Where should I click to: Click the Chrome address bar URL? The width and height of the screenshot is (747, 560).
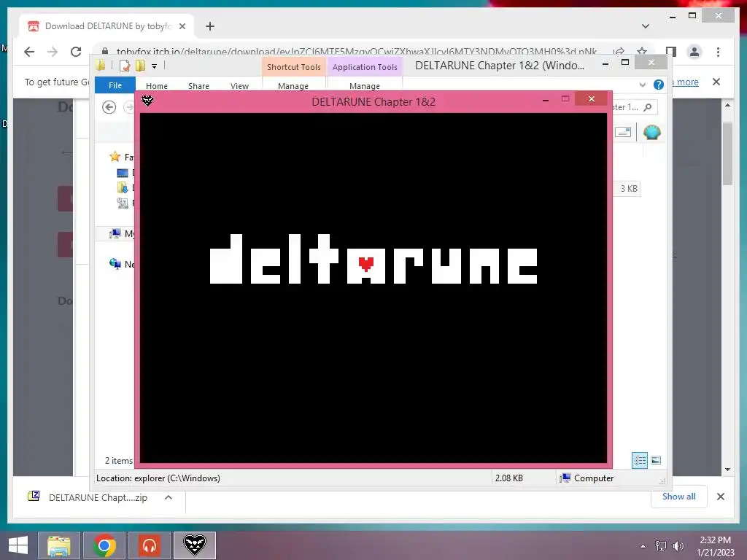[x=356, y=52]
